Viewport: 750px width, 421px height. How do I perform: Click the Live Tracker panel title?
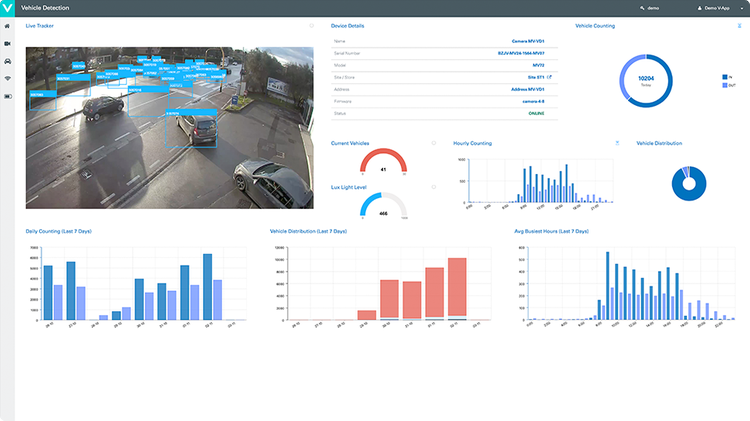(40, 26)
